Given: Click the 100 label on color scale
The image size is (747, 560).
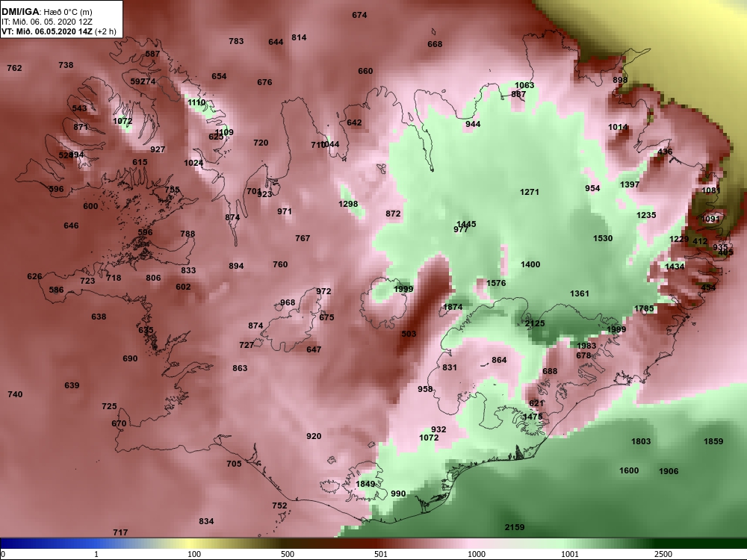Looking at the screenshot, I should (x=194, y=554).
